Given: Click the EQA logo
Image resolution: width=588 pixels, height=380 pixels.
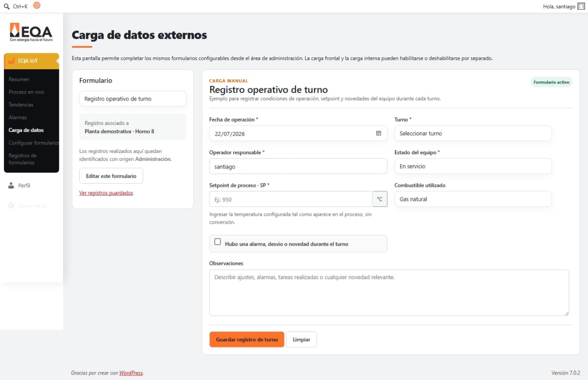Looking at the screenshot, I should click(31, 33).
